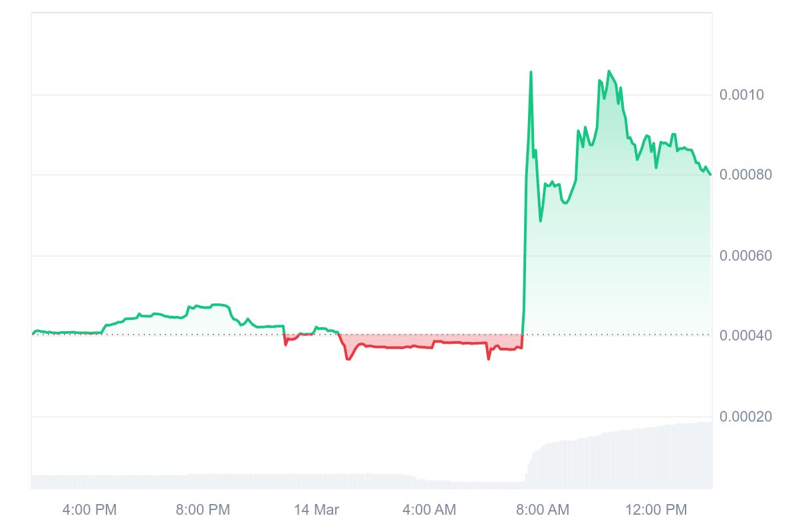Image resolution: width=798 pixels, height=532 pixels.
Task: Click the 12:00 PM time axis label
Action: [656, 510]
